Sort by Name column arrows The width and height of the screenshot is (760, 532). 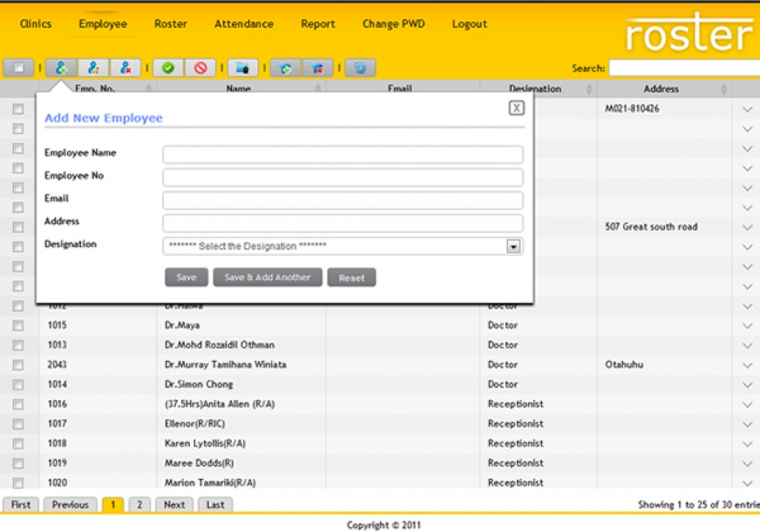(x=319, y=88)
